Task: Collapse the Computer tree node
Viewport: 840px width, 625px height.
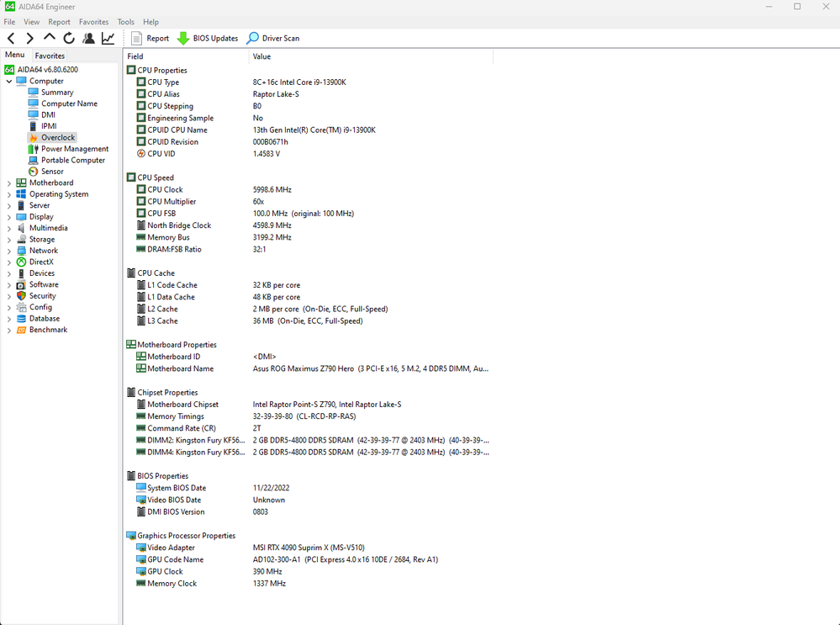Action: pos(9,82)
